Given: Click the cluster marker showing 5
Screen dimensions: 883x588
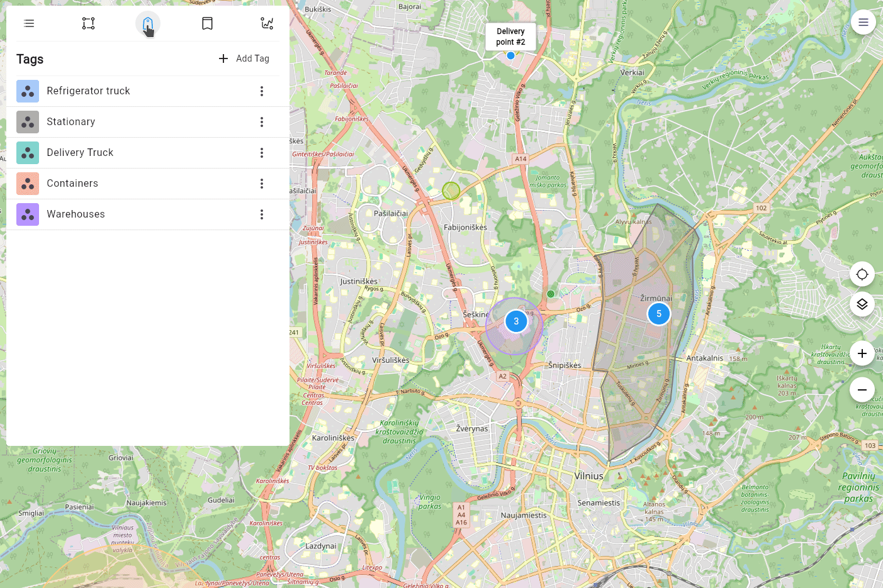Looking at the screenshot, I should [659, 314].
